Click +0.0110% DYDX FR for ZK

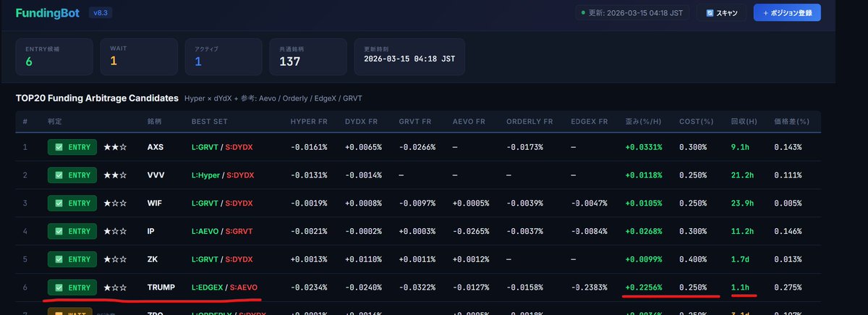363,259
